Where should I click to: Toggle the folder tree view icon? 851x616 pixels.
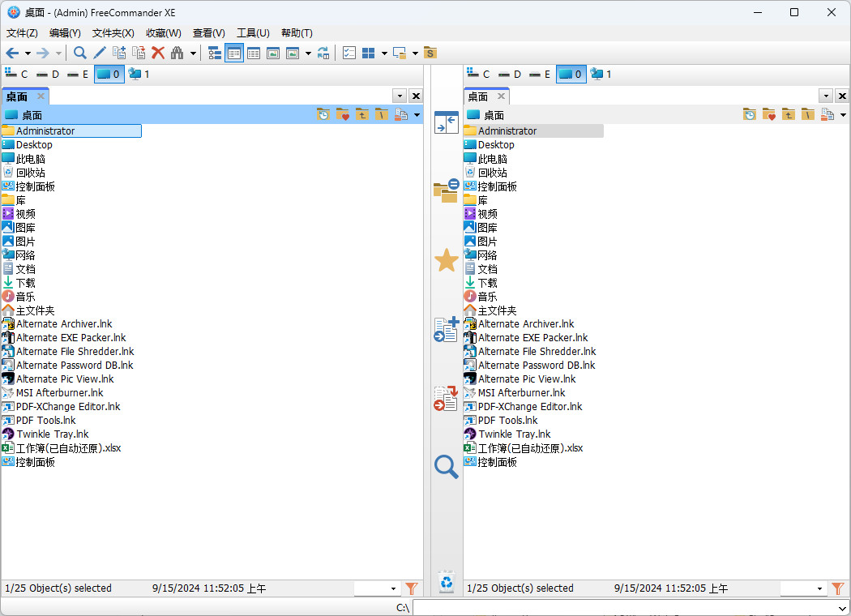(215, 53)
